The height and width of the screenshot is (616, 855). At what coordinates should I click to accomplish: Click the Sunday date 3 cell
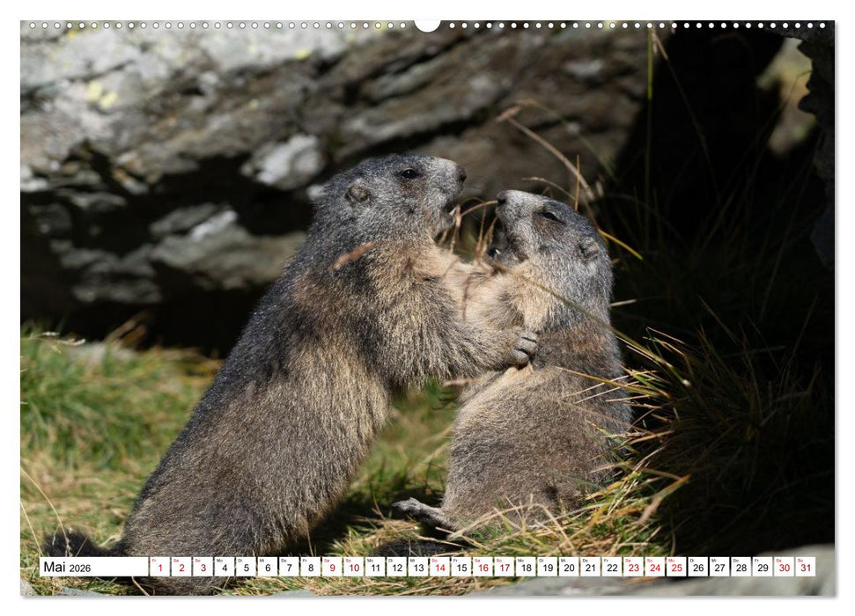202,566
